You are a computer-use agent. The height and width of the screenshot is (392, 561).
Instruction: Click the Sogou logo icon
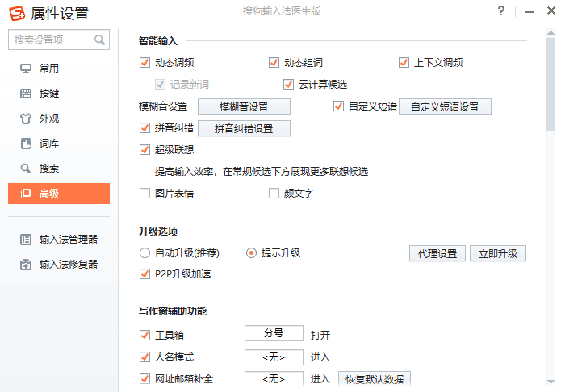coord(17,13)
